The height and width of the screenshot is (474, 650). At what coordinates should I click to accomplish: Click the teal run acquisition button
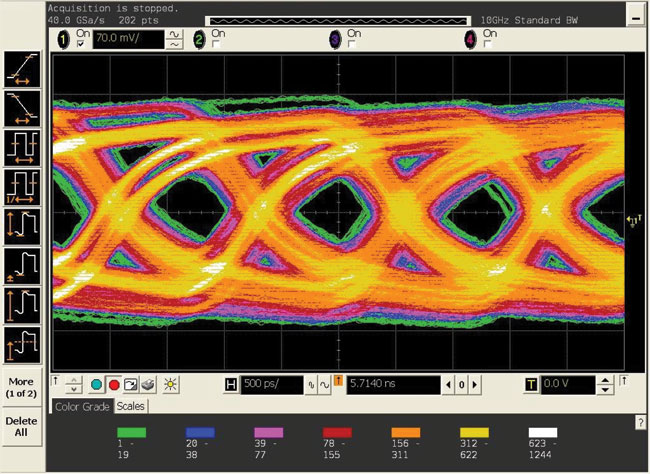click(x=97, y=385)
